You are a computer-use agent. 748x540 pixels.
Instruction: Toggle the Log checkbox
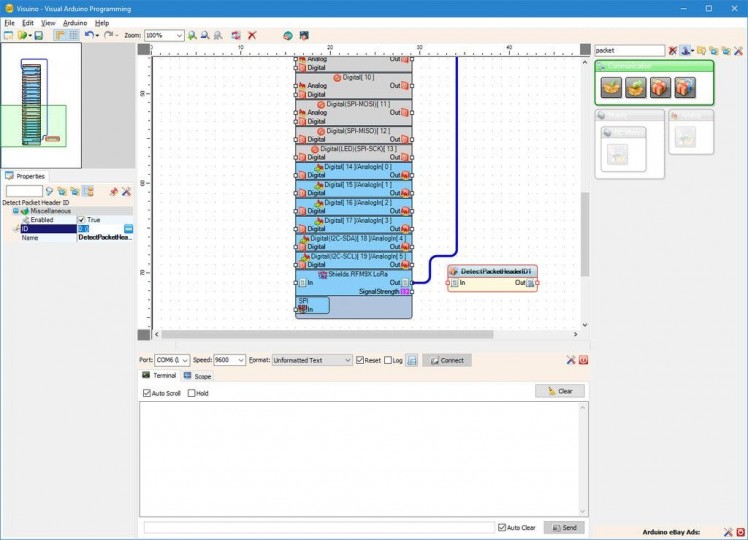coord(388,360)
